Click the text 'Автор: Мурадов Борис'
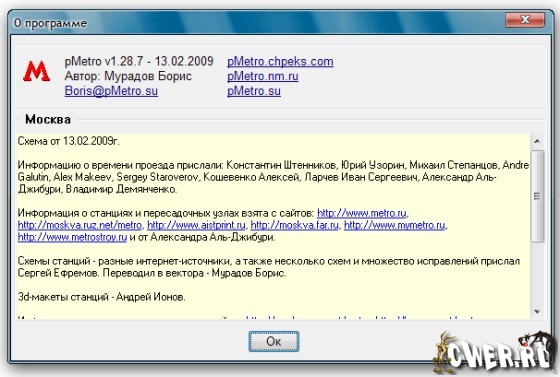The image size is (560, 377). [x=128, y=76]
